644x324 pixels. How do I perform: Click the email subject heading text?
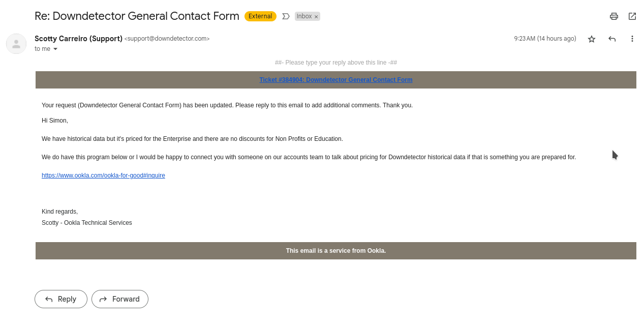point(137,16)
